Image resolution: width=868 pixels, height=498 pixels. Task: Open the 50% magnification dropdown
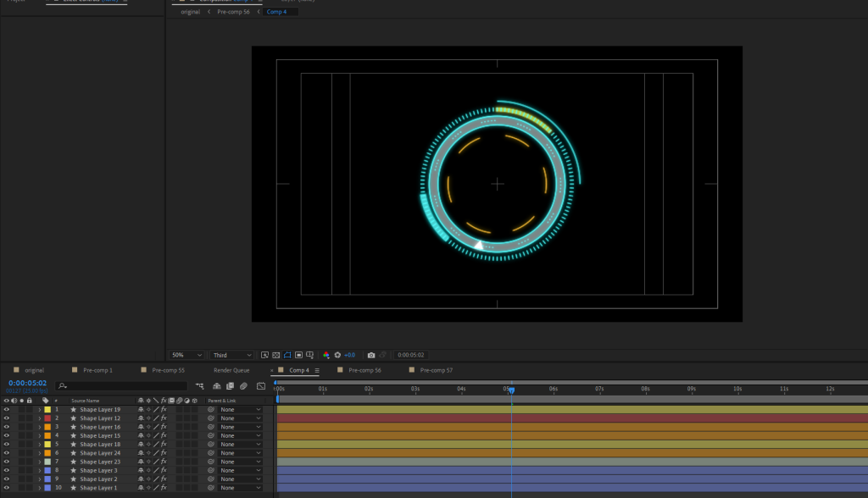click(186, 355)
